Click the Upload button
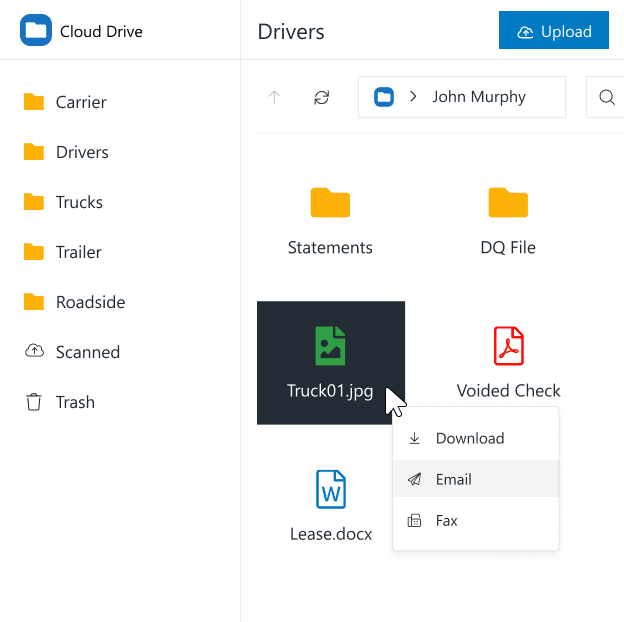This screenshot has height=622, width=624. pyautogui.click(x=554, y=30)
